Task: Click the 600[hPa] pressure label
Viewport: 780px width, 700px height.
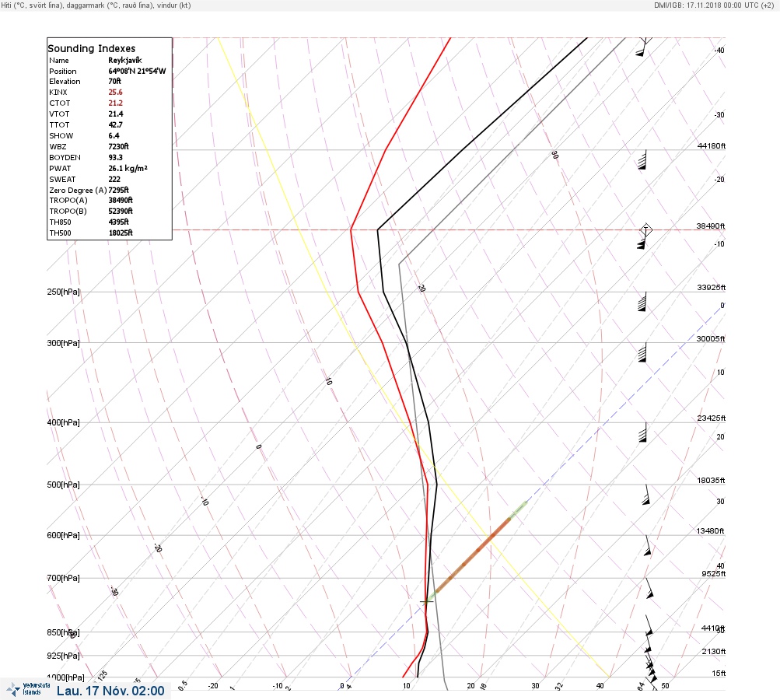Action: tap(63, 535)
